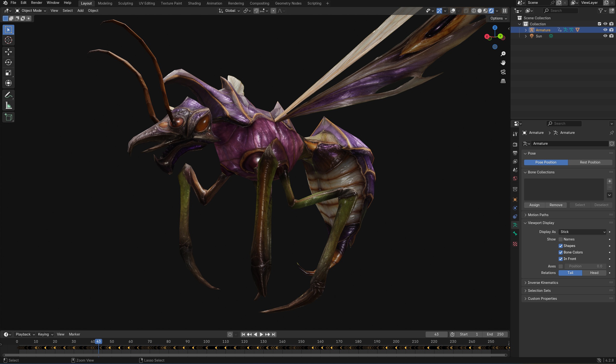
Task: Uncheck the In Front checkbox
Action: click(x=561, y=259)
